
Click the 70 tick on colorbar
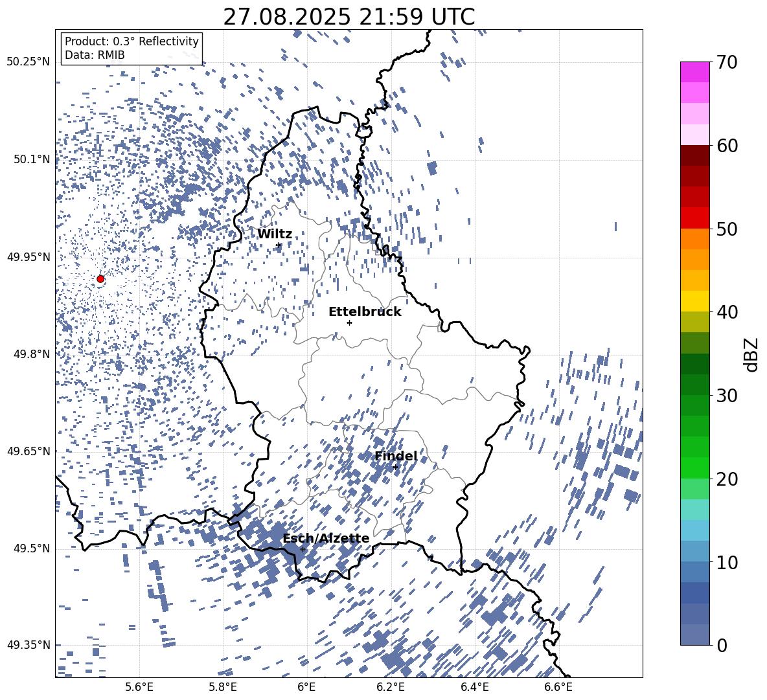[x=727, y=62]
